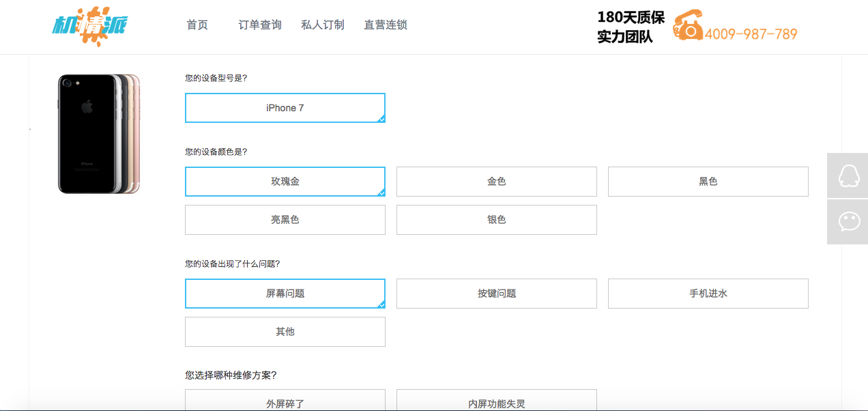
Task: Choose 玫瑰金 as the device color
Action: coord(285,182)
